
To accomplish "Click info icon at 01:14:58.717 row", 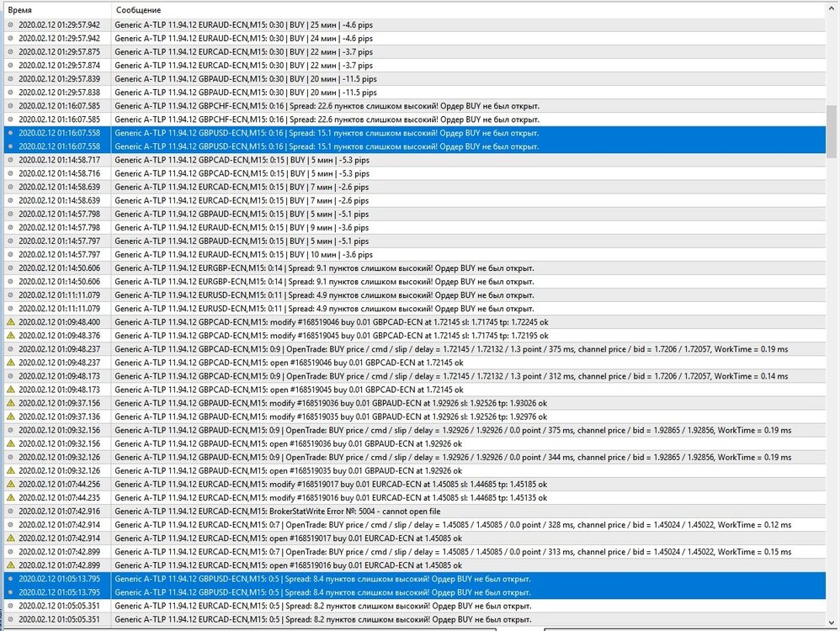I will pos(10,160).
